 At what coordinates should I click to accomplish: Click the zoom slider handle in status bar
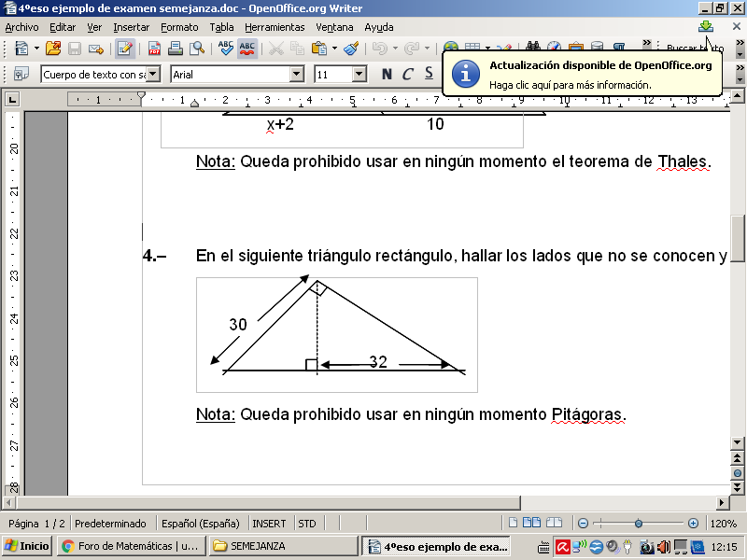(x=639, y=524)
